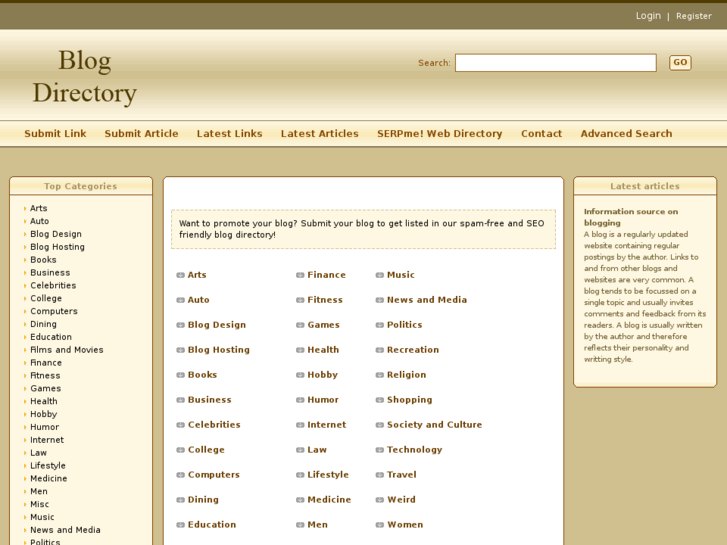This screenshot has height=545, width=727.
Task: Open the Society and Culture category
Action: (x=434, y=425)
